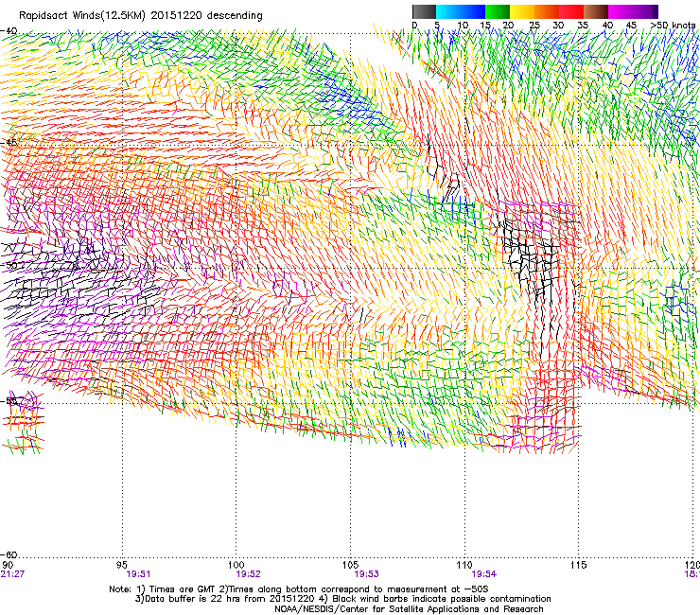Screen dimensions: 700x615
Task: Click the '95' longitude axis label
Action: click(x=121, y=565)
